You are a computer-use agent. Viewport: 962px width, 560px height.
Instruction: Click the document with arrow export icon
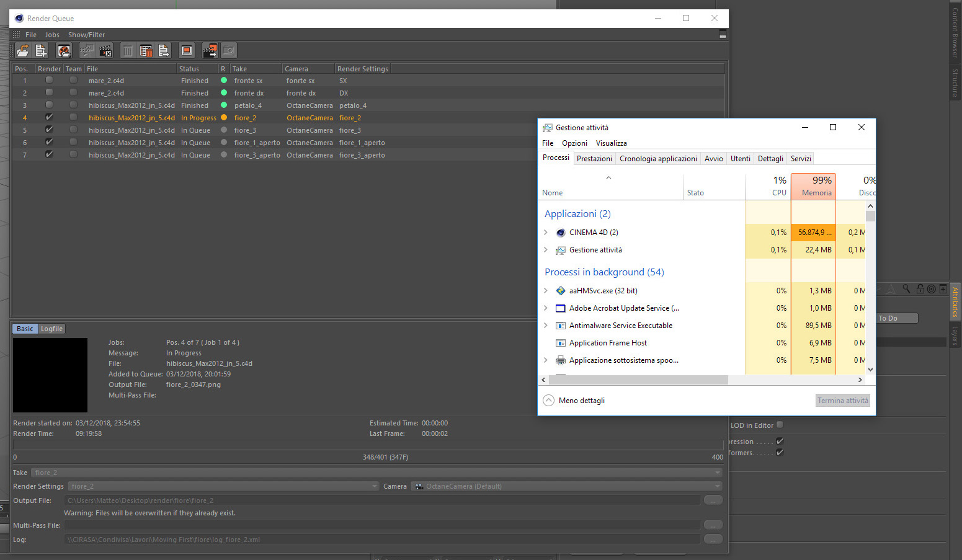(164, 51)
